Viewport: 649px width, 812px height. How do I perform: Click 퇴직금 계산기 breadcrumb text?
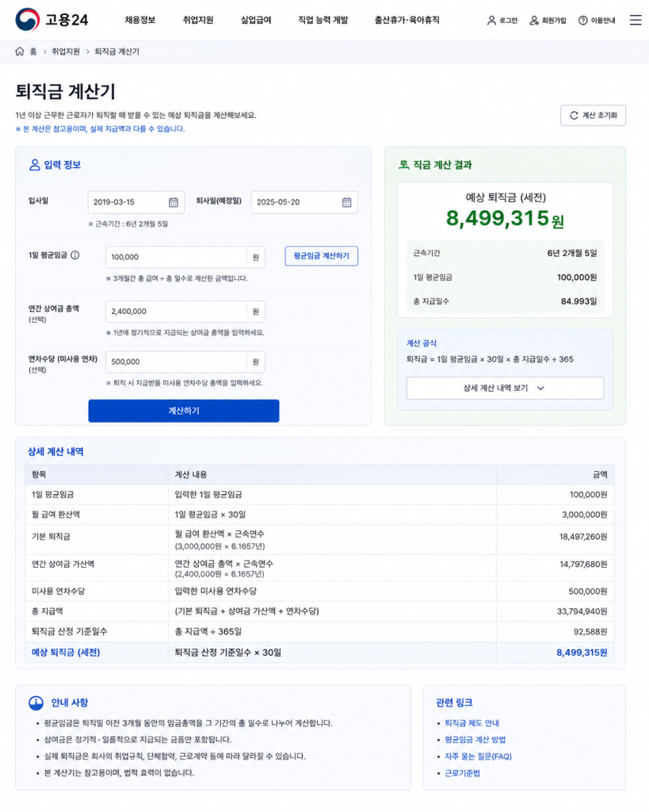[x=117, y=52]
